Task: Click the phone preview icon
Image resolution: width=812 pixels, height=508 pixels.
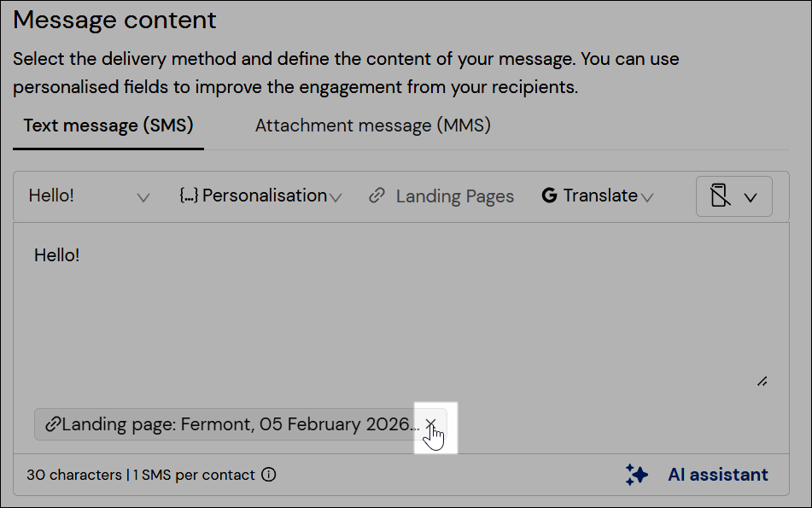Action: tap(720, 196)
